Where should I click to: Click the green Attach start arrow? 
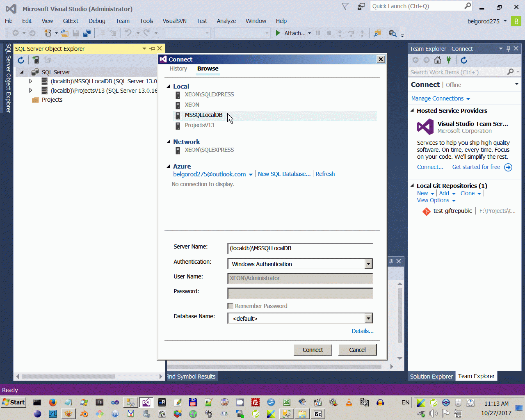pyautogui.click(x=278, y=33)
